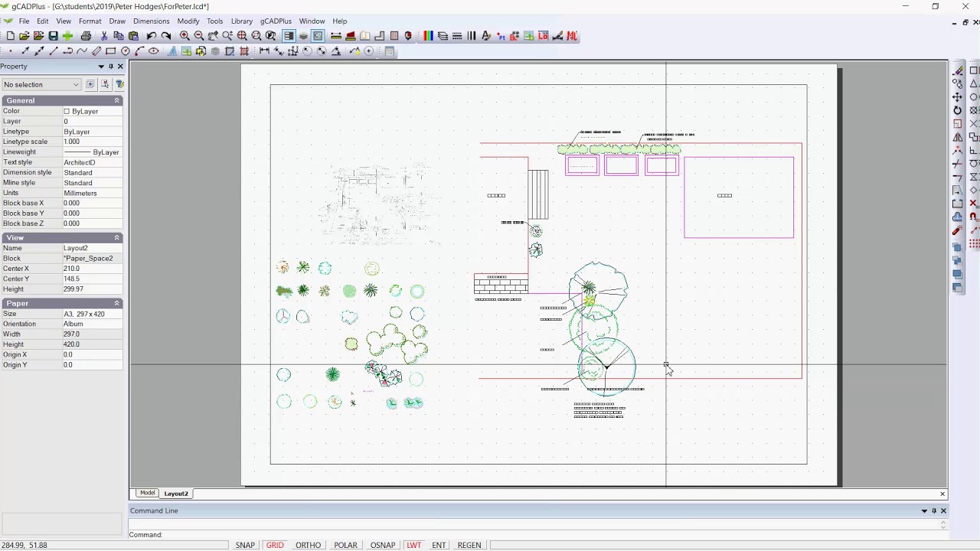The width and height of the screenshot is (980, 551).
Task: Create a new drawing with the blank page icon
Action: click(10, 36)
